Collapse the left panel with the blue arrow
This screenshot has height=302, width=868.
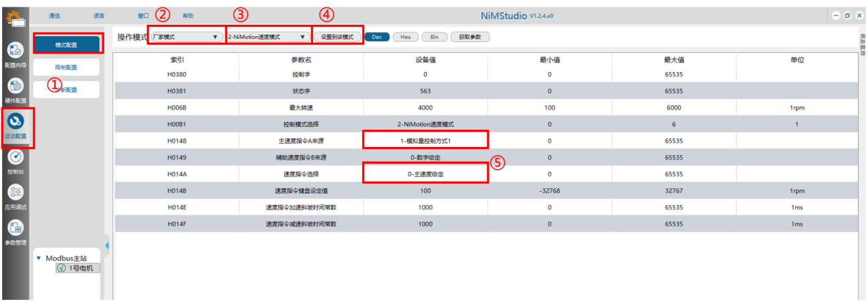point(107,245)
